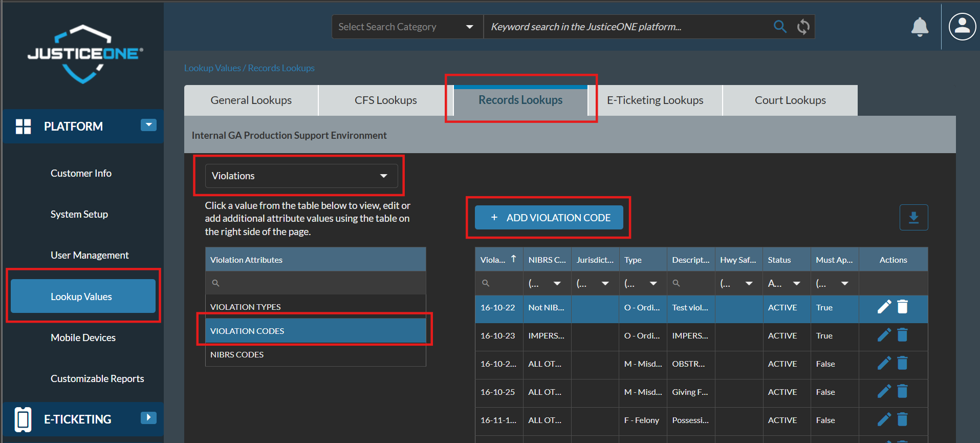Image resolution: width=980 pixels, height=443 pixels.
Task: Switch to the General Lookups tab
Action: click(x=251, y=100)
